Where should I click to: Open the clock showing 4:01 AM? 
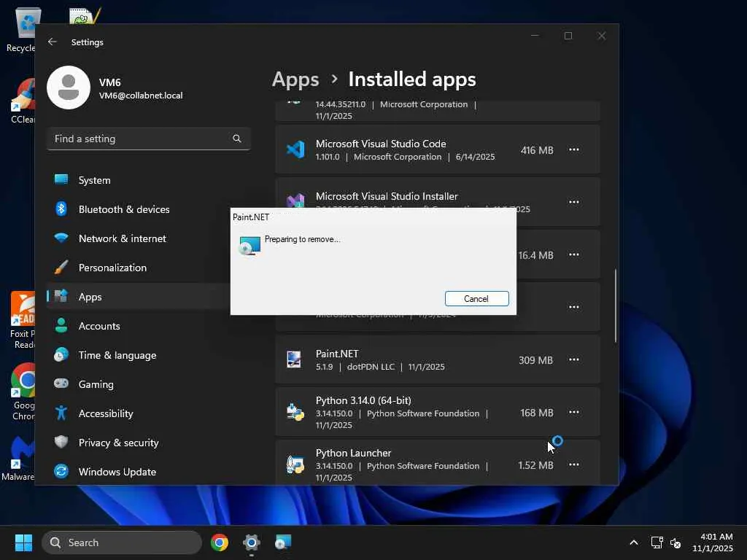(x=713, y=542)
